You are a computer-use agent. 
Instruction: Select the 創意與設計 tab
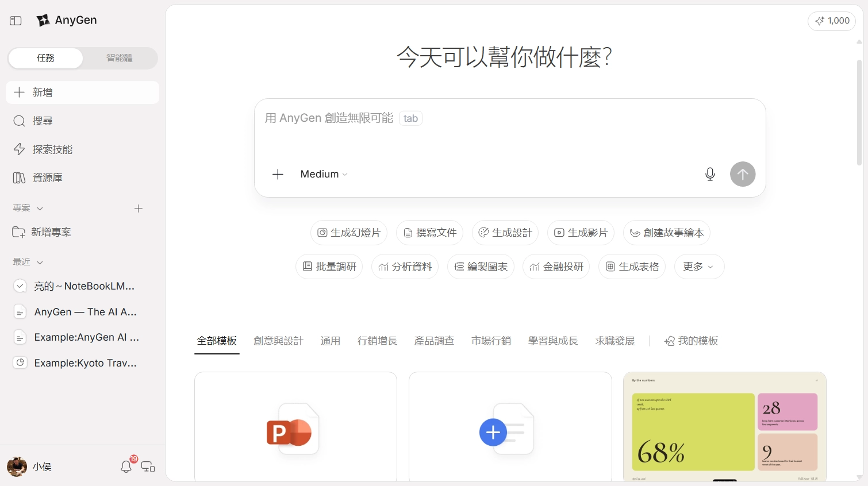(x=278, y=341)
